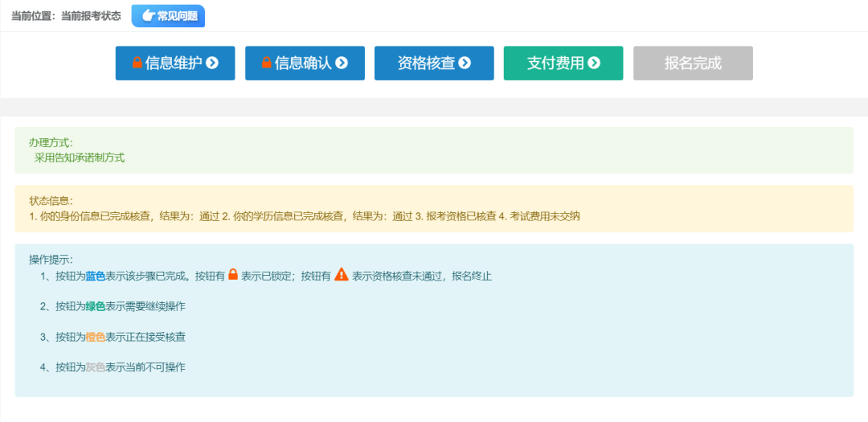Click the 当前位置：当前报考状态 breadcrumb text
The width and height of the screenshot is (868, 422).
(67, 16)
